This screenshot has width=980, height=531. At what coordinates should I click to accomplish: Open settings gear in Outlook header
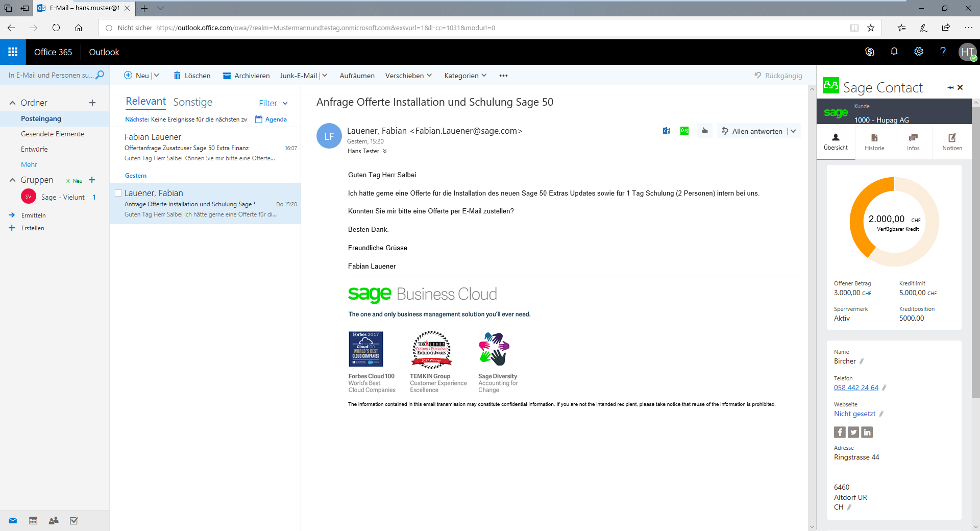coord(919,52)
